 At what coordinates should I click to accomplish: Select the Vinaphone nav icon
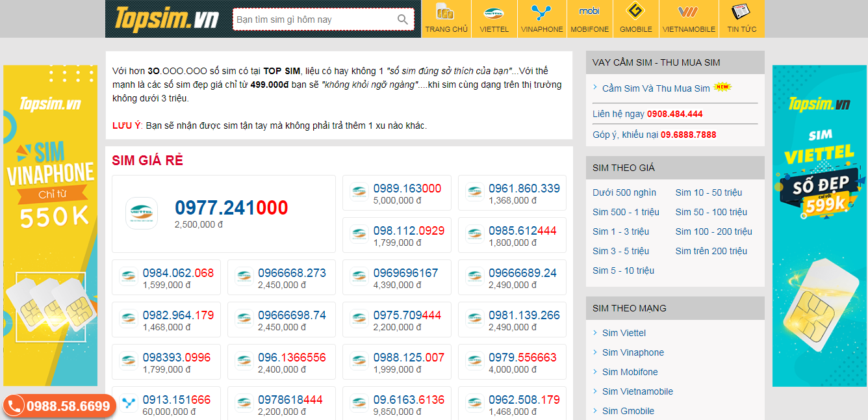[541, 12]
